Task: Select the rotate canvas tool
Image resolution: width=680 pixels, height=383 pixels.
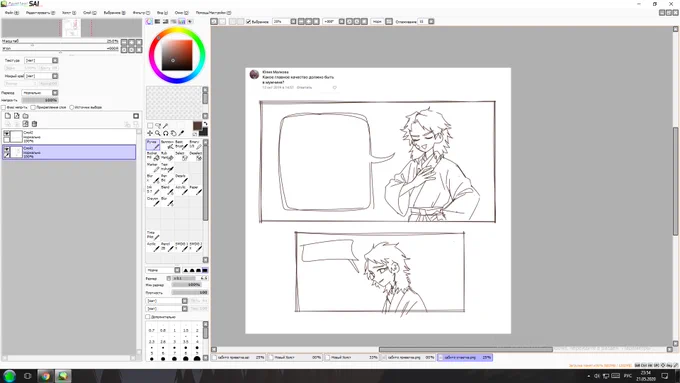Action: pos(166,133)
